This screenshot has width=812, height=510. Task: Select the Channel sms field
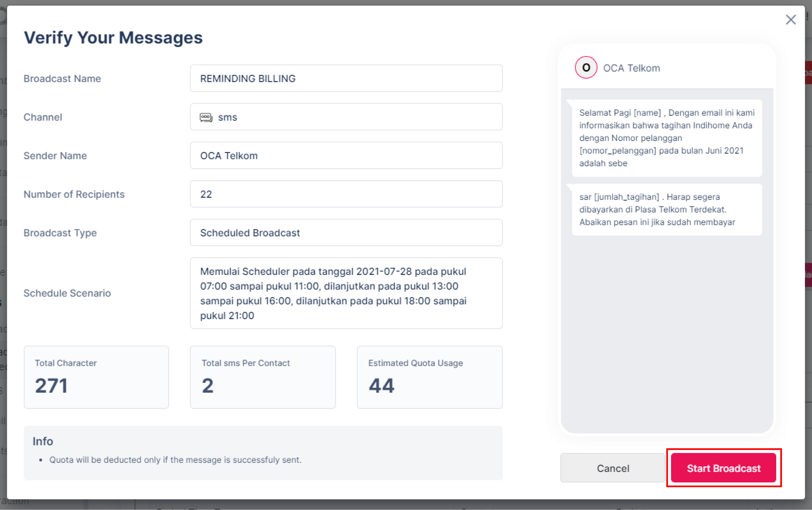pyautogui.click(x=346, y=117)
